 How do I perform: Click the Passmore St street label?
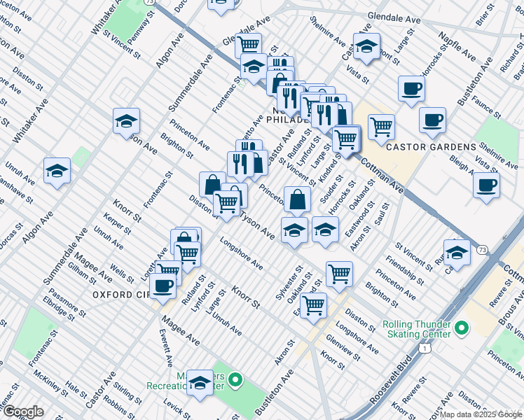(x=67, y=303)
